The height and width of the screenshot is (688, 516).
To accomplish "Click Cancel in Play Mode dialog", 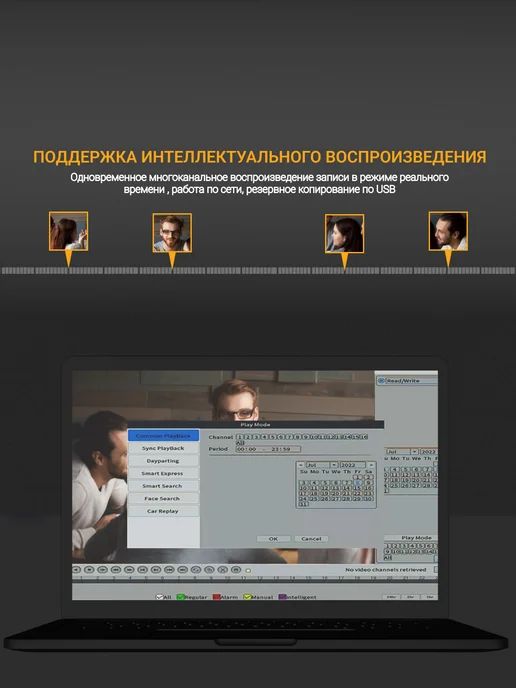I will click(x=312, y=538).
